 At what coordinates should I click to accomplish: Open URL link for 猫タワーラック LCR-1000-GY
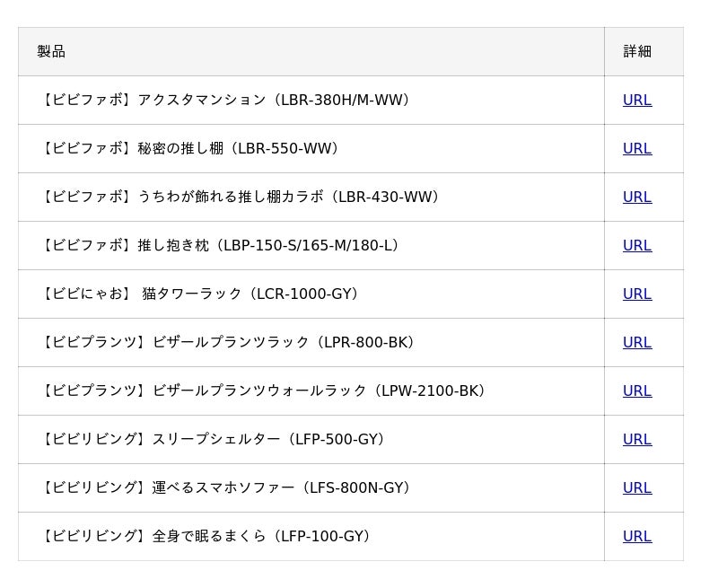tap(637, 294)
